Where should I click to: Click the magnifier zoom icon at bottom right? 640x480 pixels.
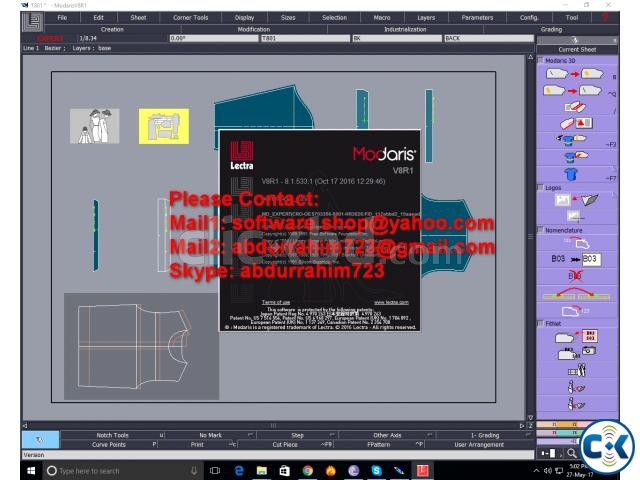tap(571, 453)
